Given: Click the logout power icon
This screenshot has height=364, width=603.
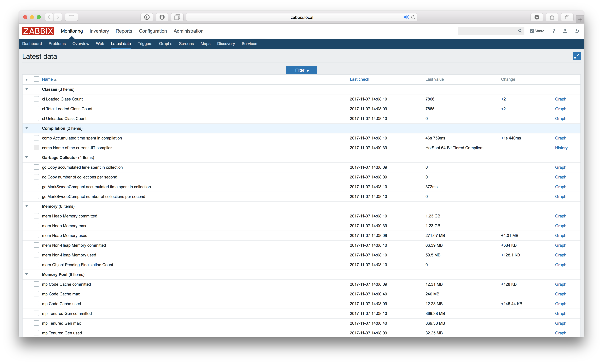Looking at the screenshot, I should coord(576,31).
